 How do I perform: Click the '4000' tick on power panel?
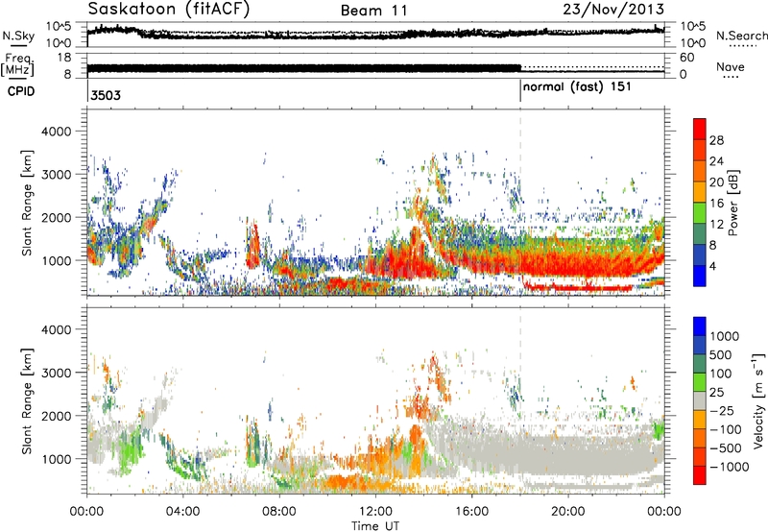tap(56, 132)
